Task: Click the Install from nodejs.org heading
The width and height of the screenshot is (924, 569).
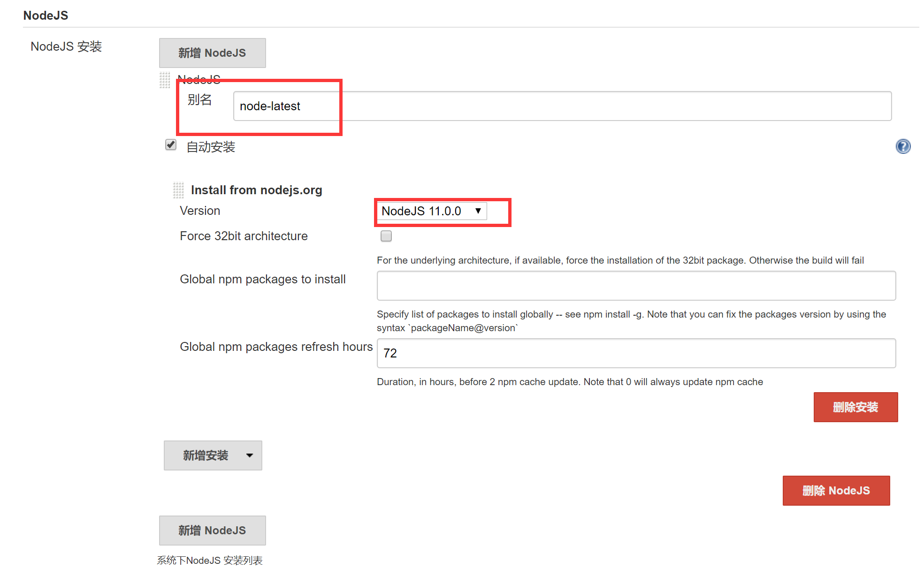Action: click(x=257, y=190)
